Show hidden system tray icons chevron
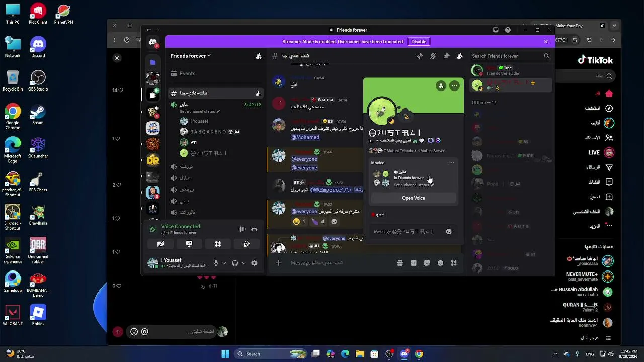The width and height of the screenshot is (644, 362). 555,354
